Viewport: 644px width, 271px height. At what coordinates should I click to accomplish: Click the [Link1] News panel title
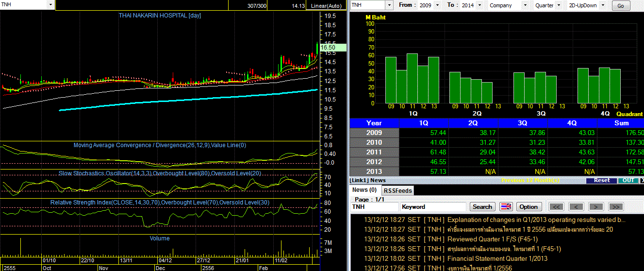[367, 180]
